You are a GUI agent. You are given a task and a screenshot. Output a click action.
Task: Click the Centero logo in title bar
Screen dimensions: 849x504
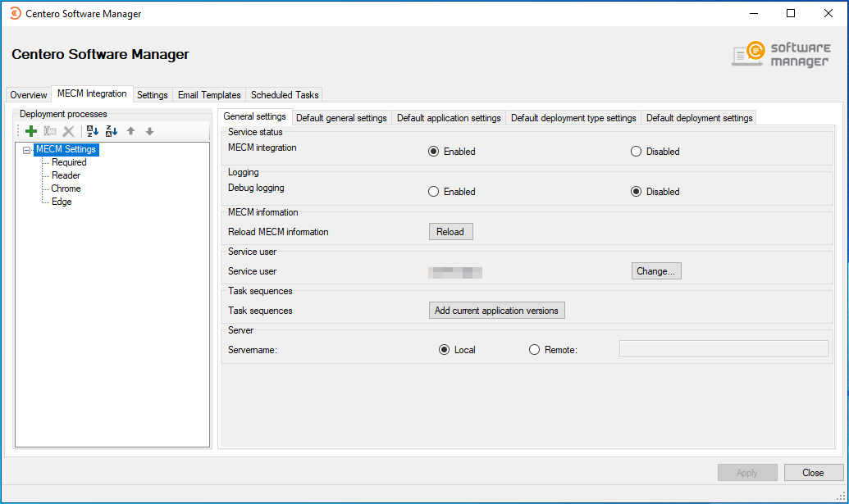click(x=16, y=13)
